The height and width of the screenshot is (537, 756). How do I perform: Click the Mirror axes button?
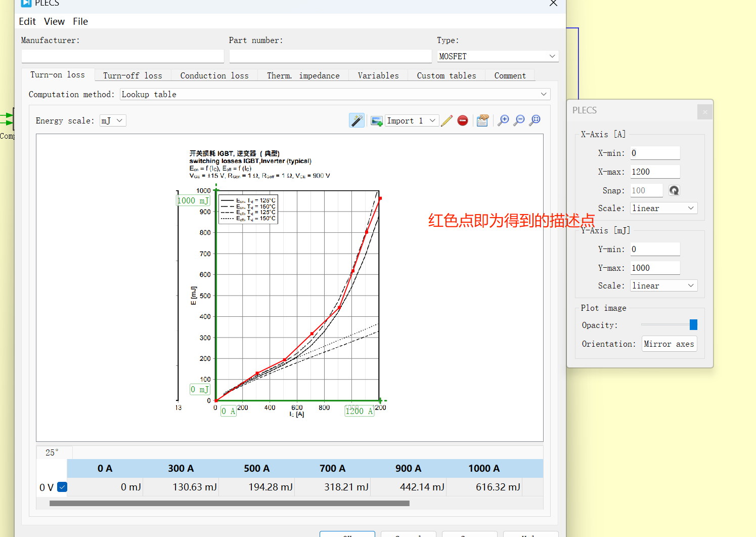[x=669, y=344]
